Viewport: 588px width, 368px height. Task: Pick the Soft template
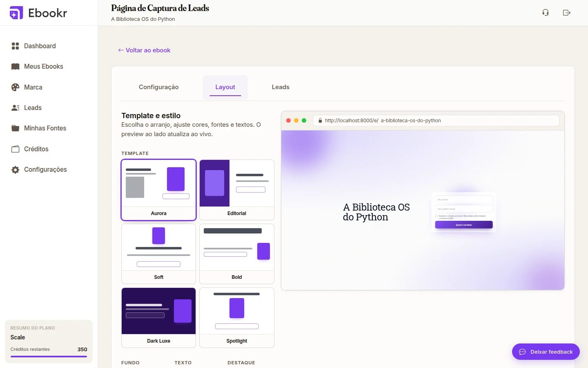click(x=159, y=254)
